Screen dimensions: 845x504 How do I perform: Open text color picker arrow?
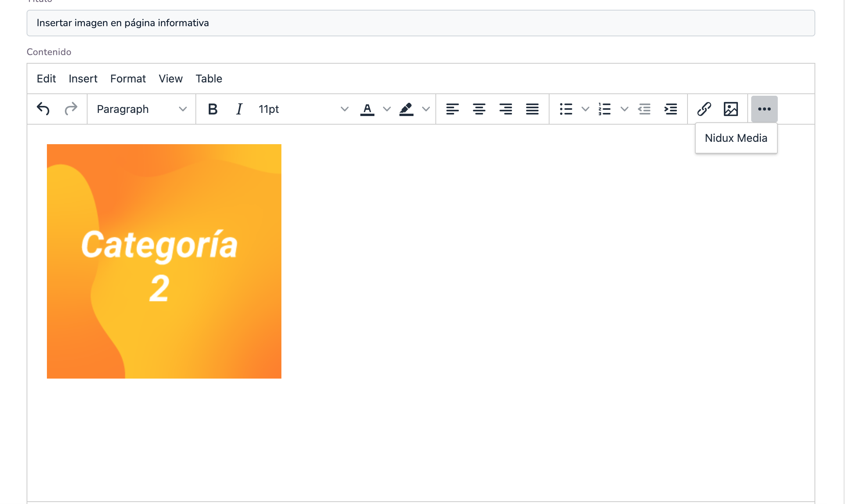(x=387, y=109)
